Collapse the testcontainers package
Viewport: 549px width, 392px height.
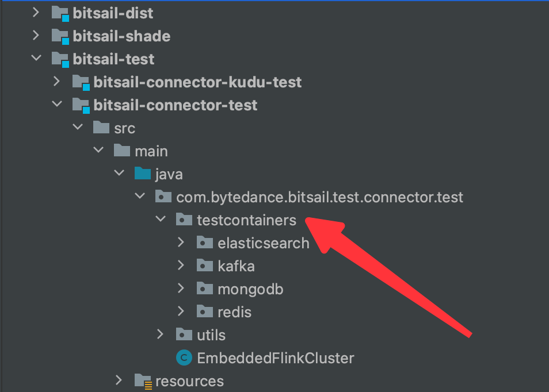pos(161,220)
